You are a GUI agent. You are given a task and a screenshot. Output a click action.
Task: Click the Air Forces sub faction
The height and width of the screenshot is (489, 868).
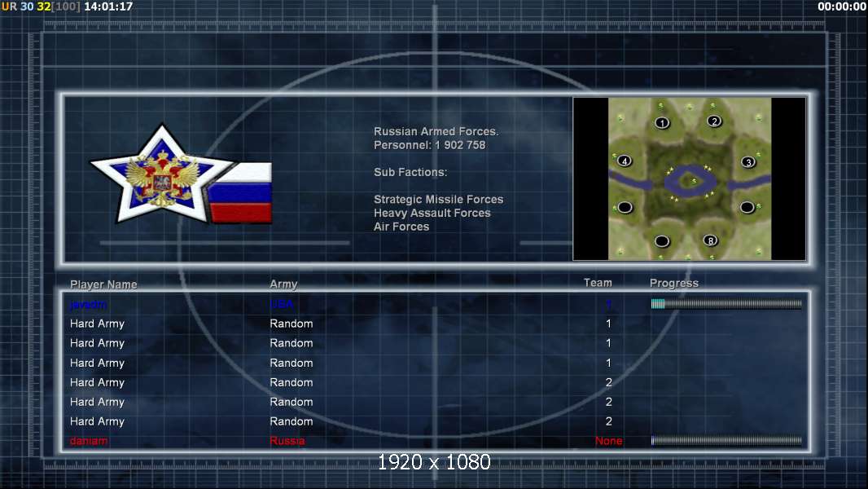coord(401,227)
